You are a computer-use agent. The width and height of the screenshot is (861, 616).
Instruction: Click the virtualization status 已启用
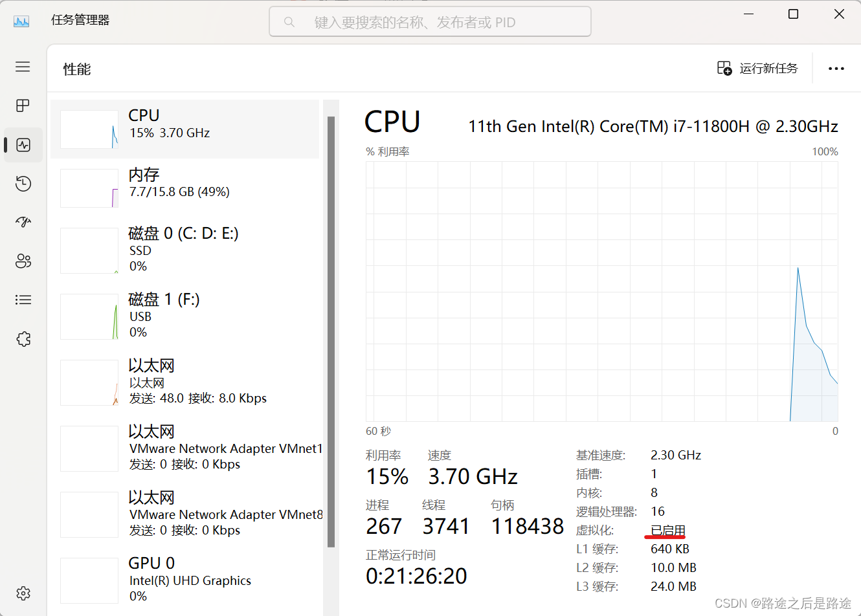click(668, 531)
